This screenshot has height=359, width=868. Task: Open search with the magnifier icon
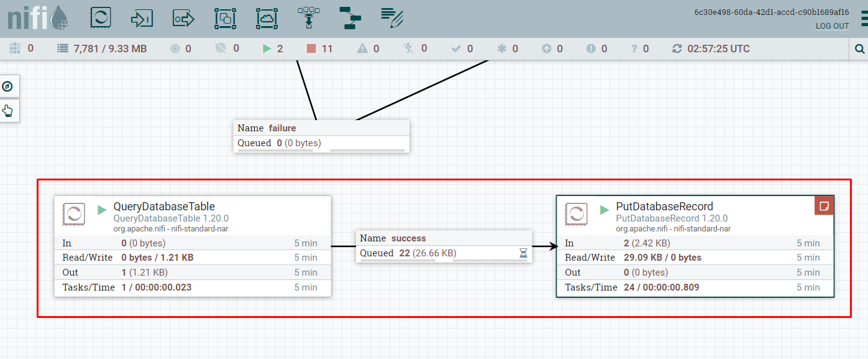pyautogui.click(x=859, y=48)
